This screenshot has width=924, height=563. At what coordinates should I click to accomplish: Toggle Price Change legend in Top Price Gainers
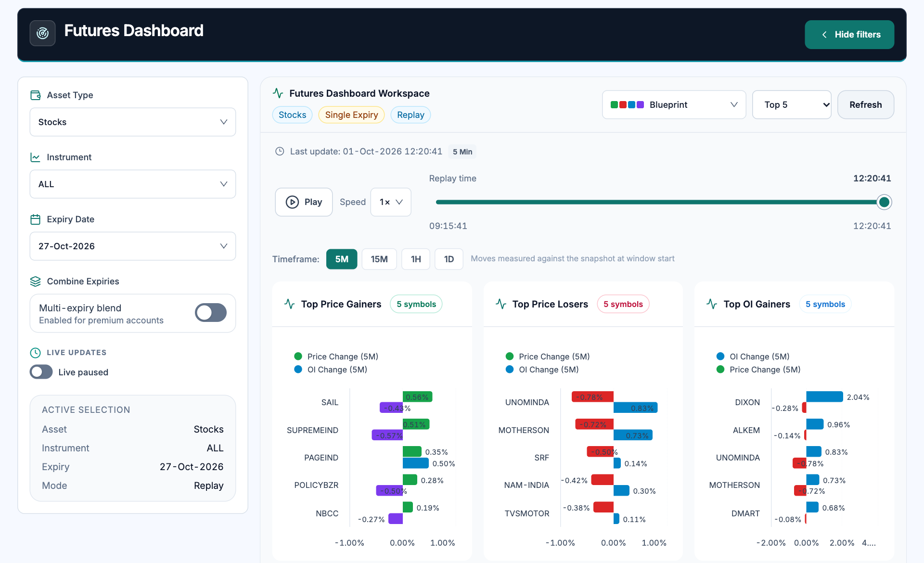[336, 357]
